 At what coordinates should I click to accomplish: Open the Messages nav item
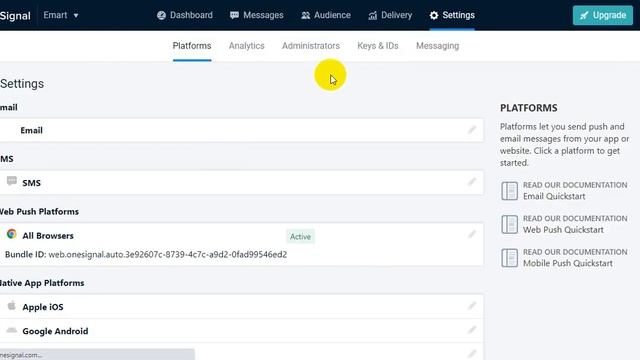pos(256,15)
